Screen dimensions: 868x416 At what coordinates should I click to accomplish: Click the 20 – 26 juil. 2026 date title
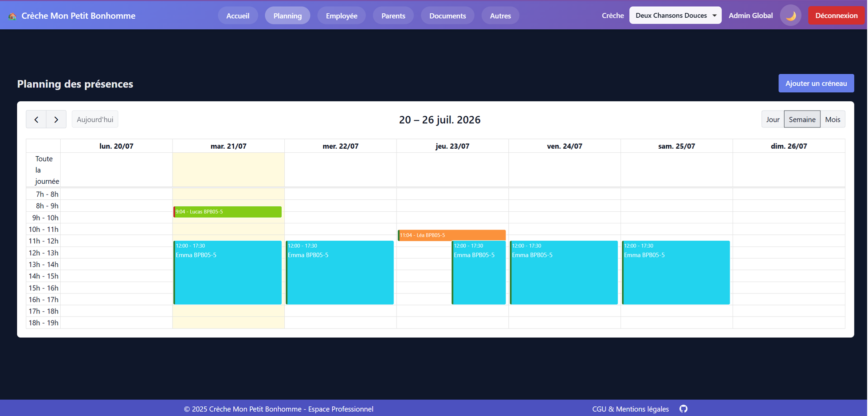[440, 119]
